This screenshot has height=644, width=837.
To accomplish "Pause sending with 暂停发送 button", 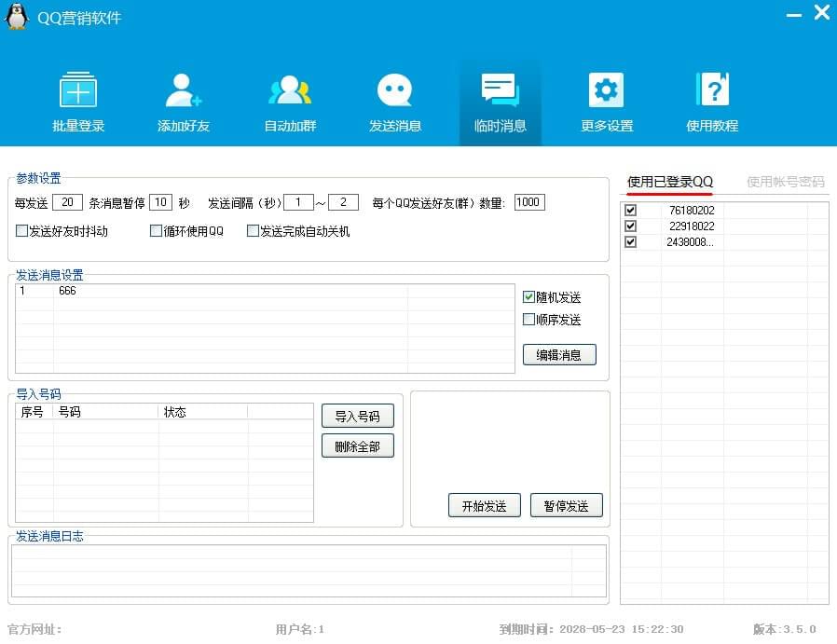I will pyautogui.click(x=567, y=505).
